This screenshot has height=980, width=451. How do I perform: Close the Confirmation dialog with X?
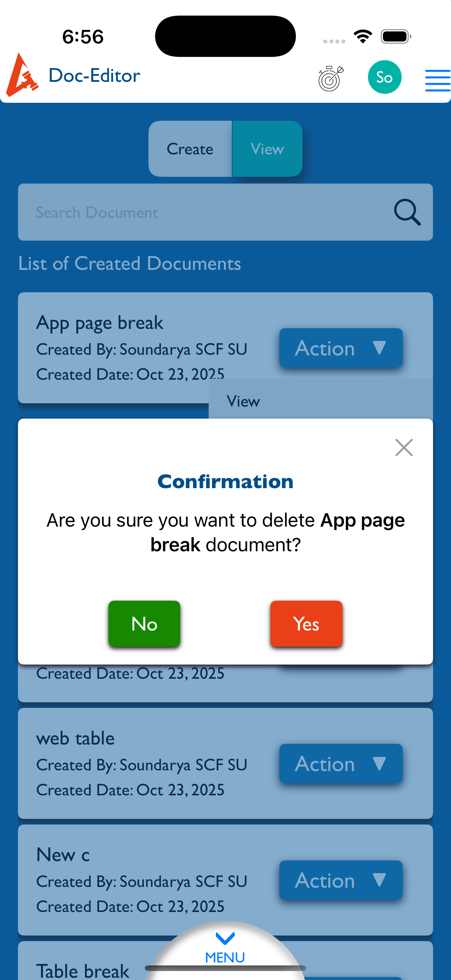[x=404, y=447]
